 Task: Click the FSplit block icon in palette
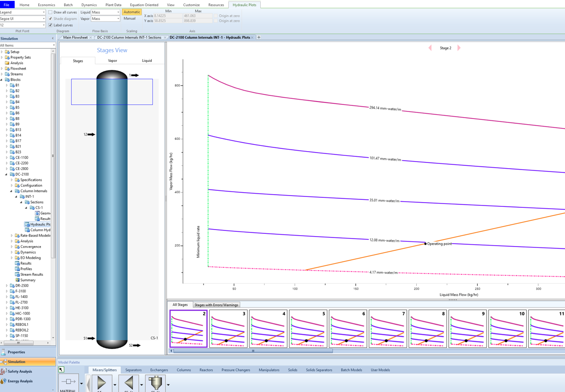128,383
